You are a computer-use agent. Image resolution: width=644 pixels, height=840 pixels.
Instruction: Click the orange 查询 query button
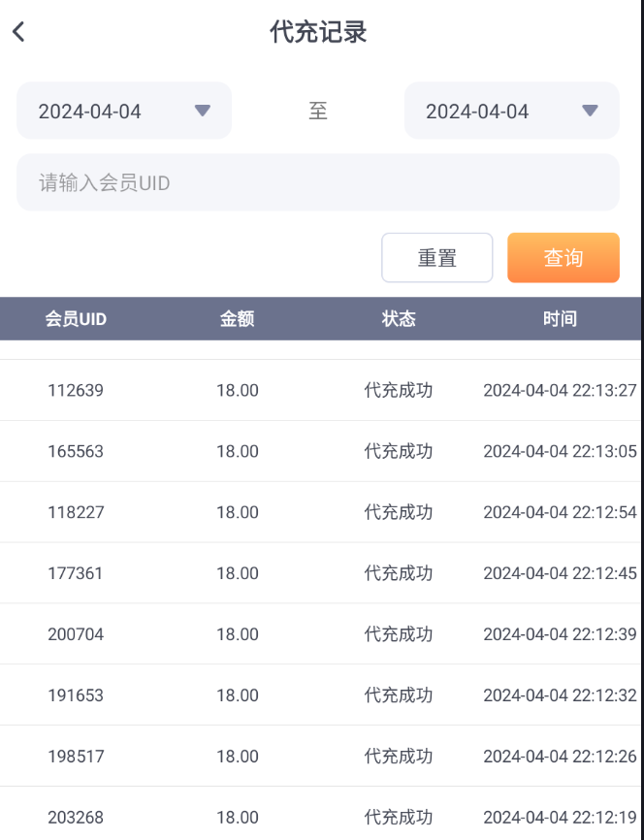[x=563, y=258]
